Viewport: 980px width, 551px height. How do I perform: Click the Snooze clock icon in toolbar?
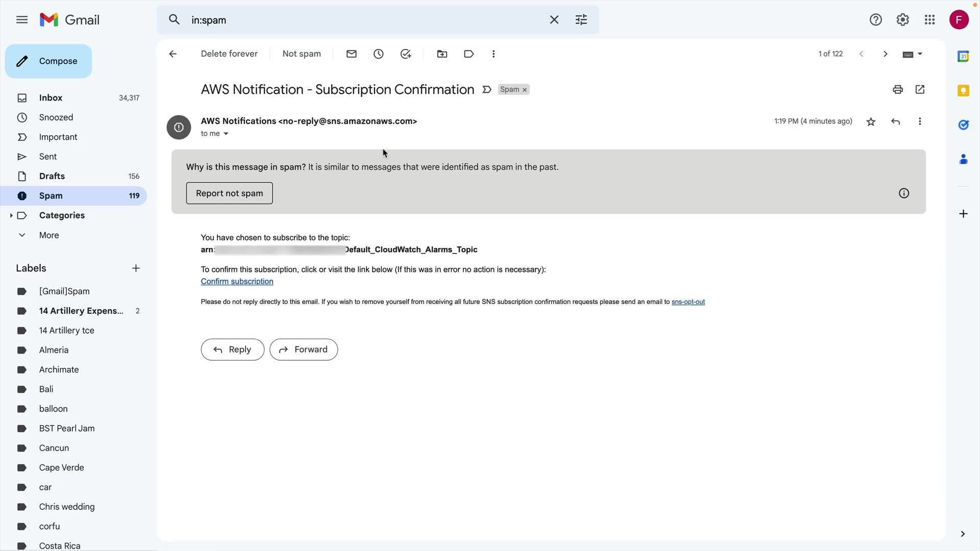click(378, 54)
